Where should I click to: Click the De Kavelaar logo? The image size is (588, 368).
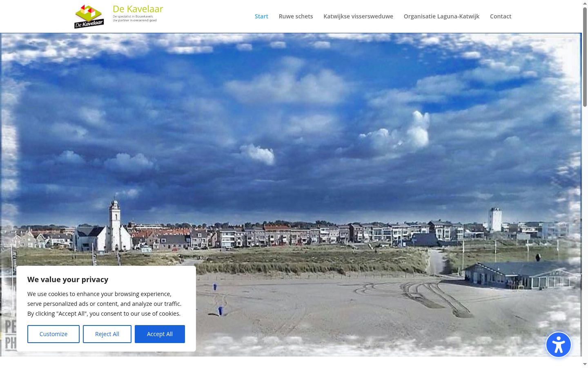pyautogui.click(x=119, y=16)
